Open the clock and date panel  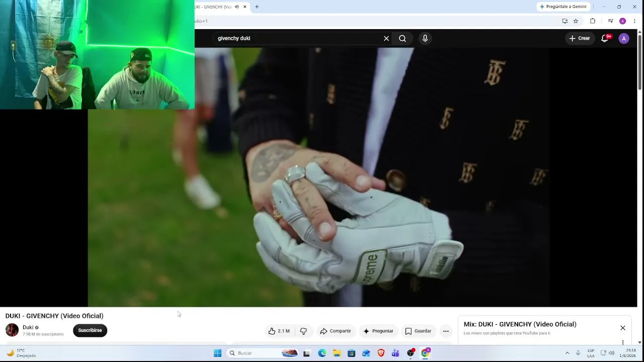(627, 353)
